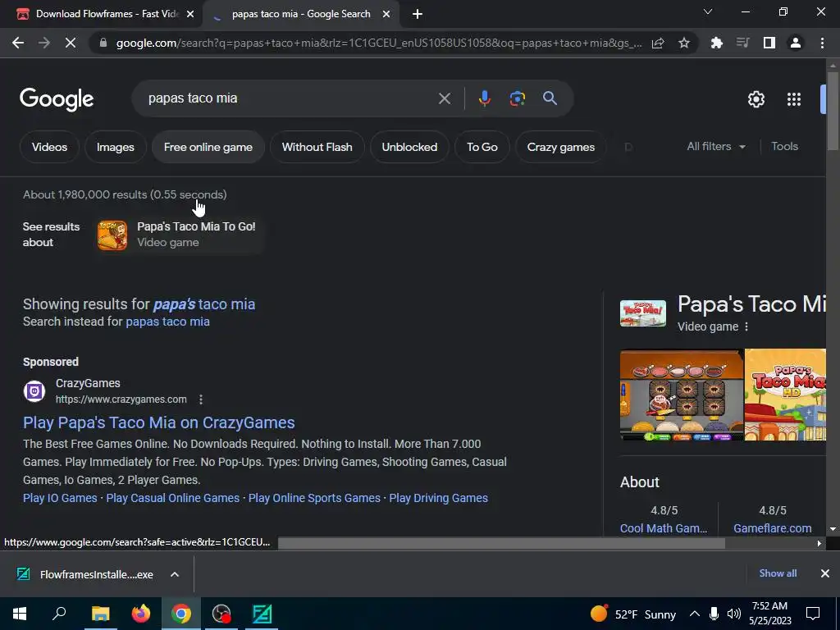Select the Crazy games filter chip
Viewport: 840px width, 630px height.
(560, 147)
